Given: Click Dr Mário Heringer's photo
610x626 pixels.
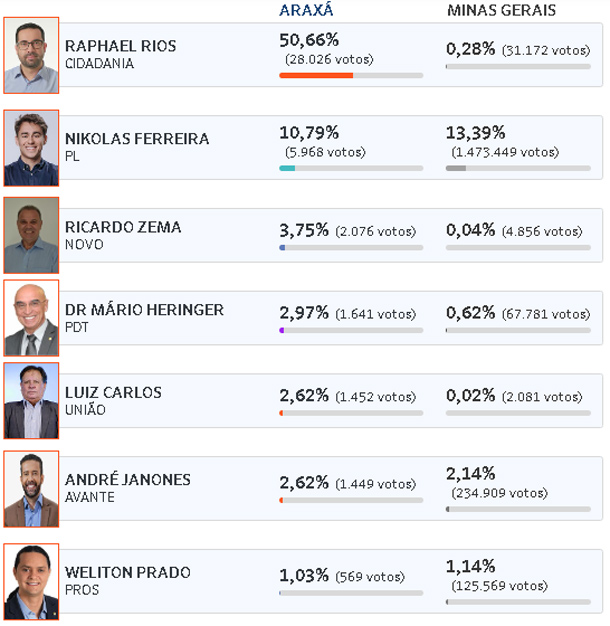Looking at the screenshot, I should coord(31,318).
